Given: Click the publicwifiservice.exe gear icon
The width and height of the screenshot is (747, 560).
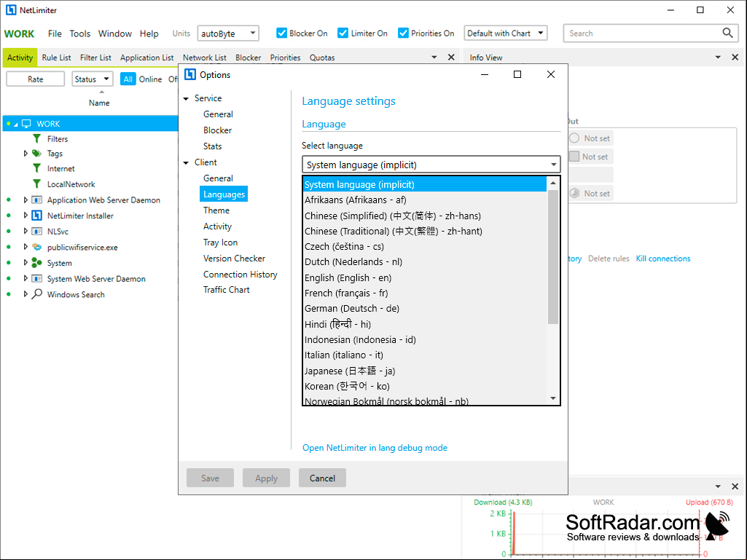Looking at the screenshot, I should (36, 247).
